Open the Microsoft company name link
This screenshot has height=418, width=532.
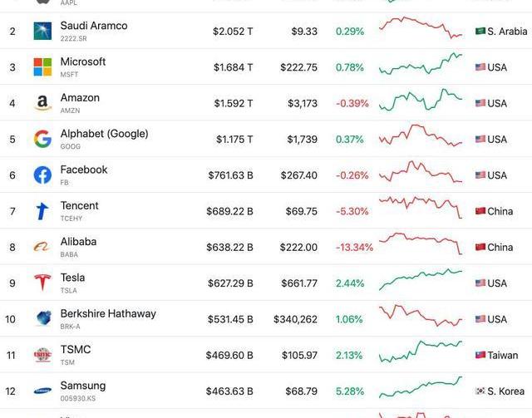click(x=83, y=61)
